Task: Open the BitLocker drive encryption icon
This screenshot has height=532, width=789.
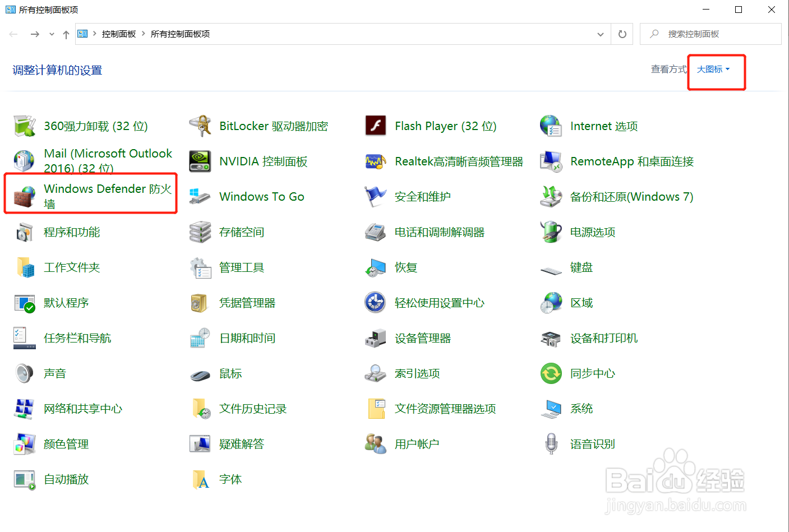Action: click(200, 126)
